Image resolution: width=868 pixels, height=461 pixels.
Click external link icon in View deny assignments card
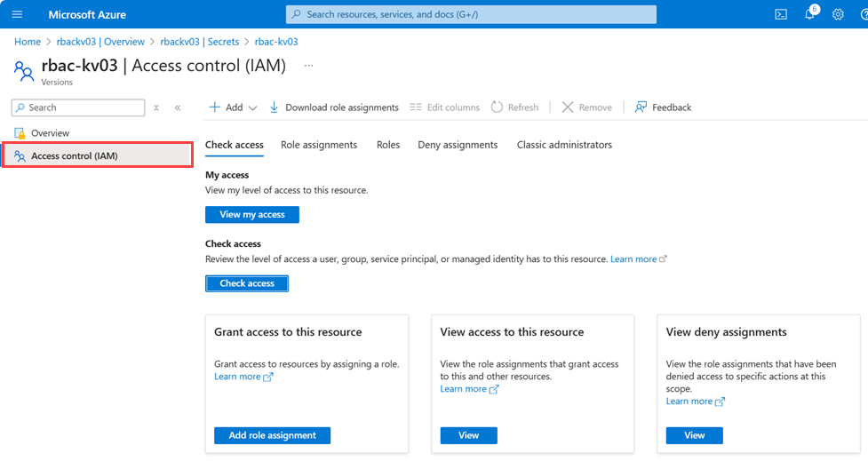720,401
